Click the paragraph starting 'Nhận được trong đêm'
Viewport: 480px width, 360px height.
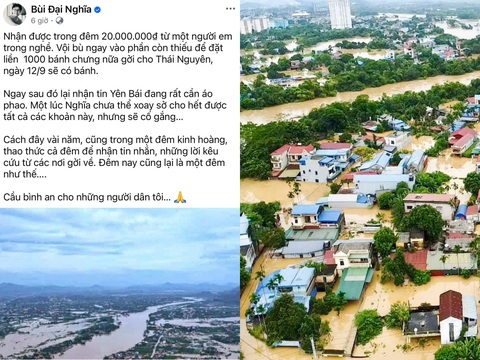(x=118, y=53)
